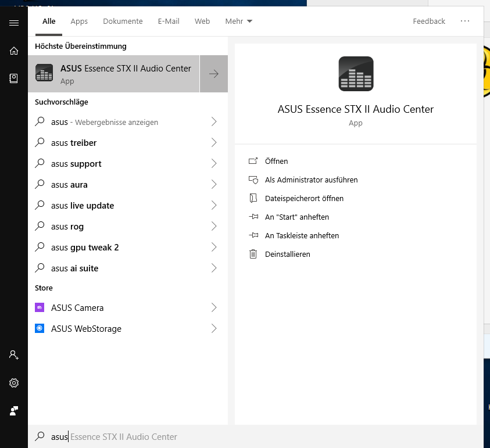
Task: Click the Öffnen icon
Action: [253, 161]
